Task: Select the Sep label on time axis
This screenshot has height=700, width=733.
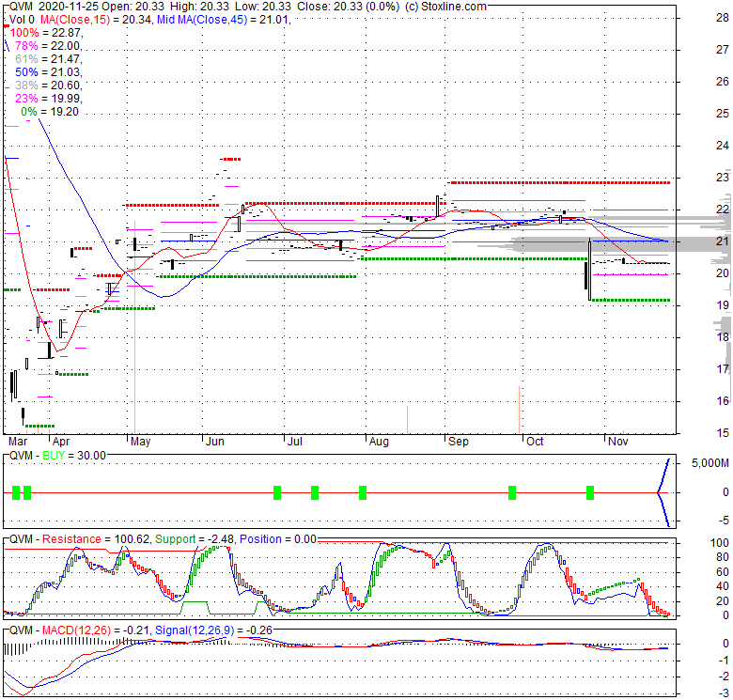Action: (x=459, y=442)
